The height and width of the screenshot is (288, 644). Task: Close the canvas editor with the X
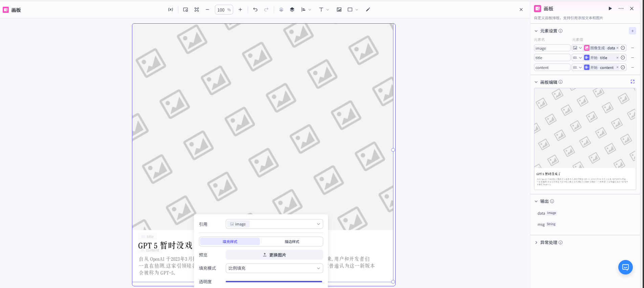pos(521,10)
